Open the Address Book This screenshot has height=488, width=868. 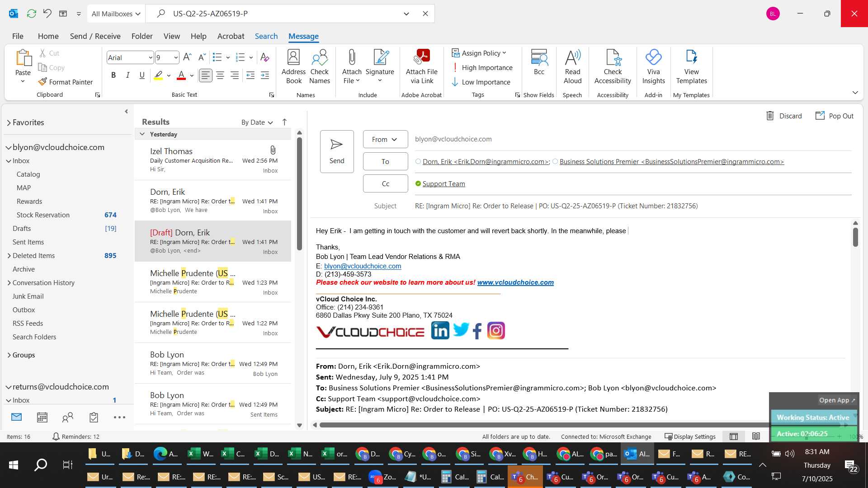294,67
